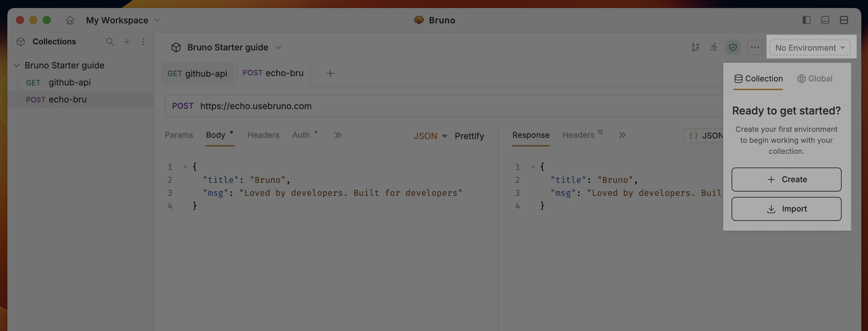Image resolution: width=868 pixels, height=331 pixels.
Task: Show more request tabs via double chevron
Action: click(x=338, y=135)
